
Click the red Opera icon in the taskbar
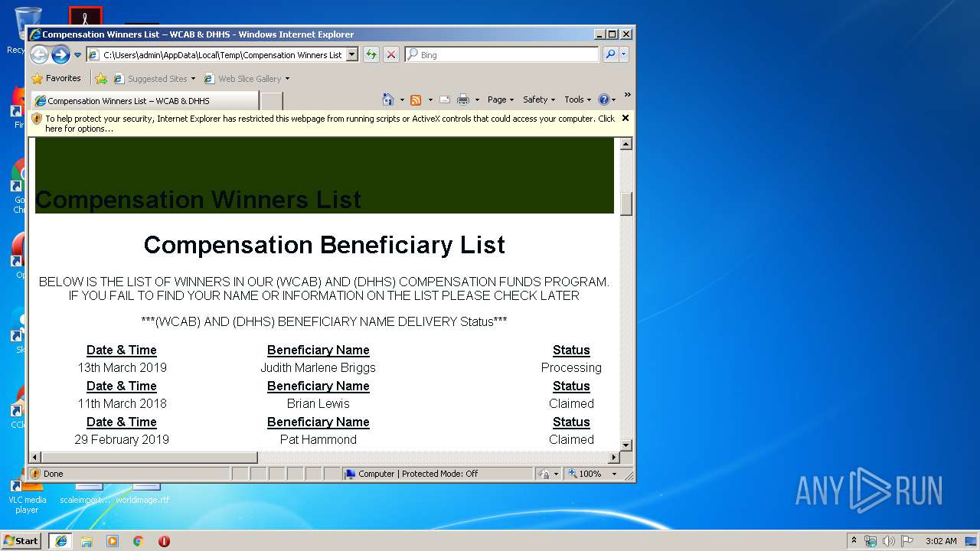[x=164, y=541]
